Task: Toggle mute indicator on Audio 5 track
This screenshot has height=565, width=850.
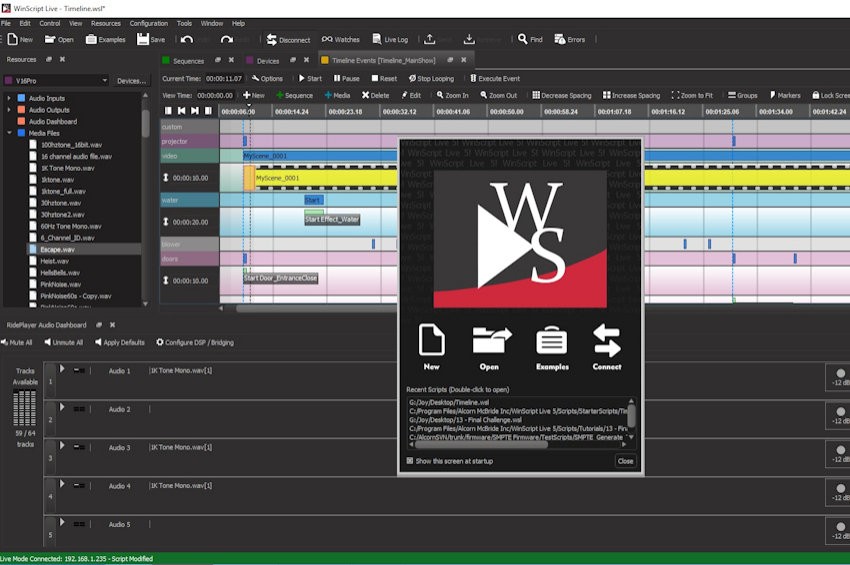Action: click(79, 524)
